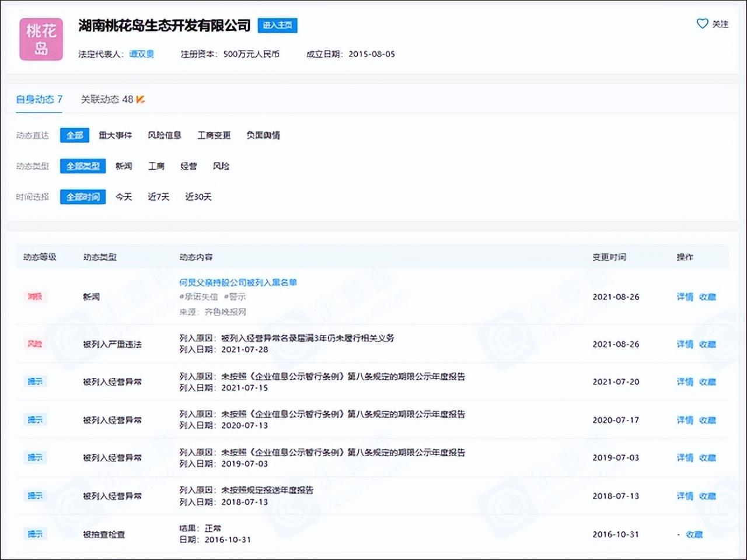Viewport: 747px width, 560px height.
Task: Click the 进入主页 button
Action: click(277, 25)
